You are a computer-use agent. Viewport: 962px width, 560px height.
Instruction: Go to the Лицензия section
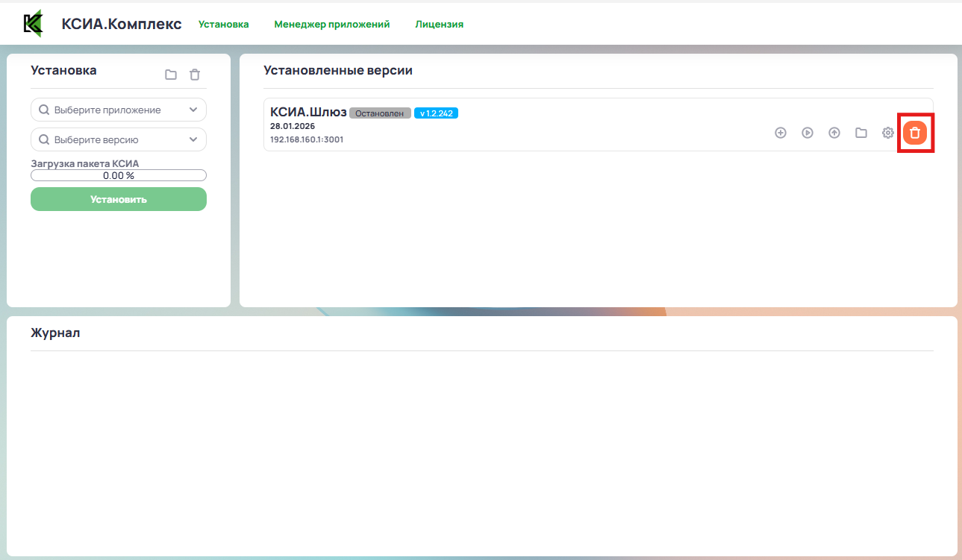coord(439,24)
